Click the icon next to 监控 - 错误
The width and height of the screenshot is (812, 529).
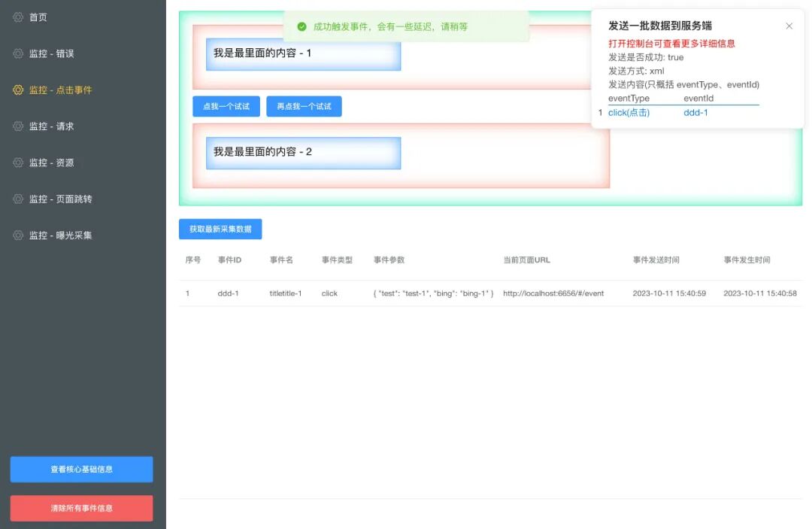click(x=18, y=53)
